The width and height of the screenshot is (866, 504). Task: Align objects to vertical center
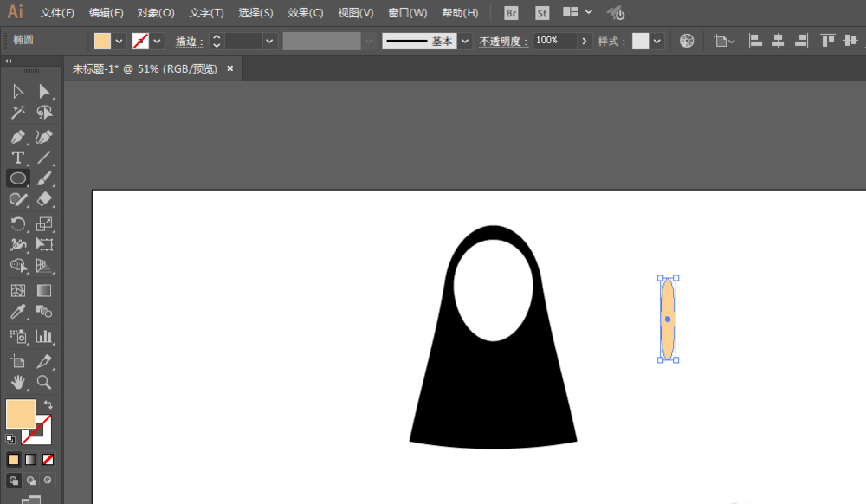click(x=850, y=41)
